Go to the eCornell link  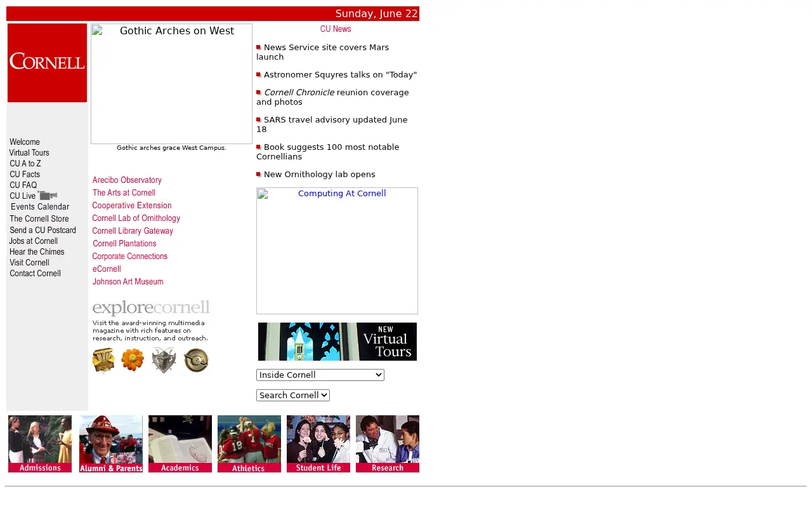point(107,269)
